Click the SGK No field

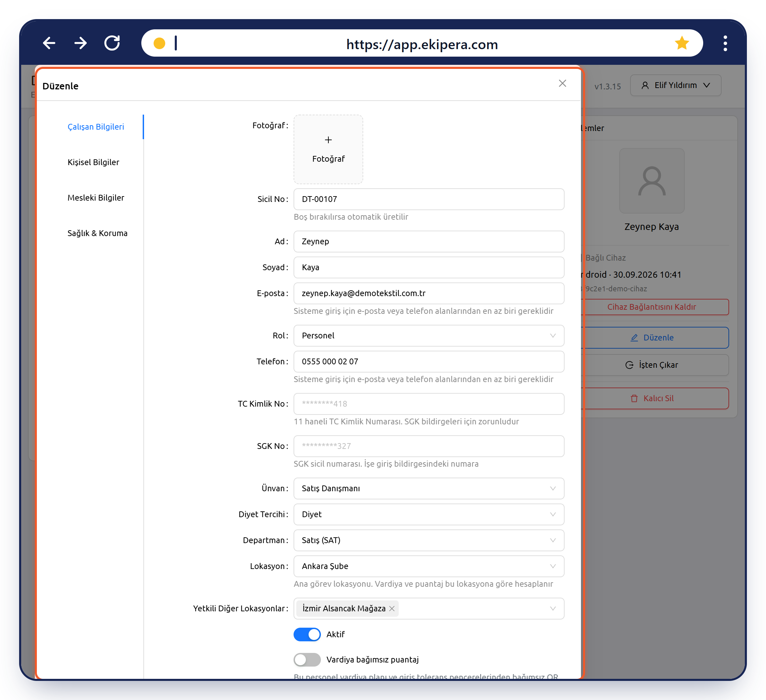[429, 446]
